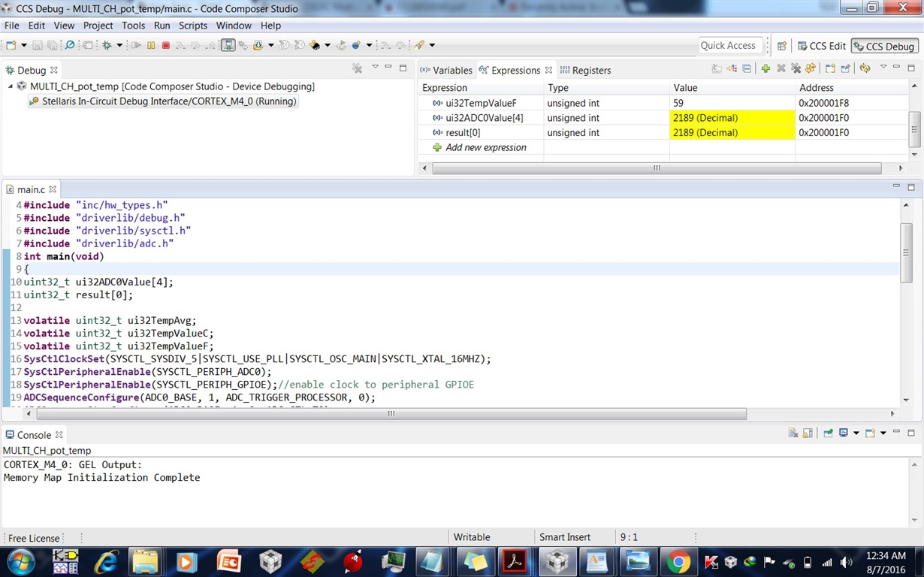Collapse MULTI_CH_pot_temp debug tree node
The height and width of the screenshot is (577, 924).
pos(11,86)
